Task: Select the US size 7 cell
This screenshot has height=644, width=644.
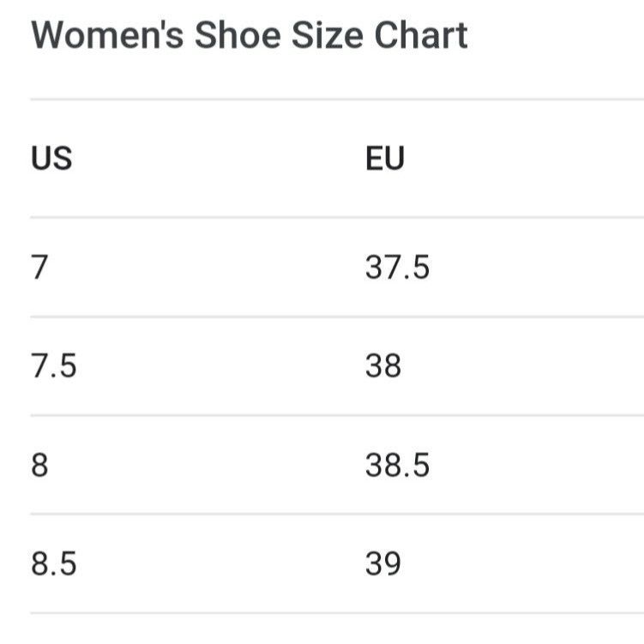Action: (x=39, y=267)
